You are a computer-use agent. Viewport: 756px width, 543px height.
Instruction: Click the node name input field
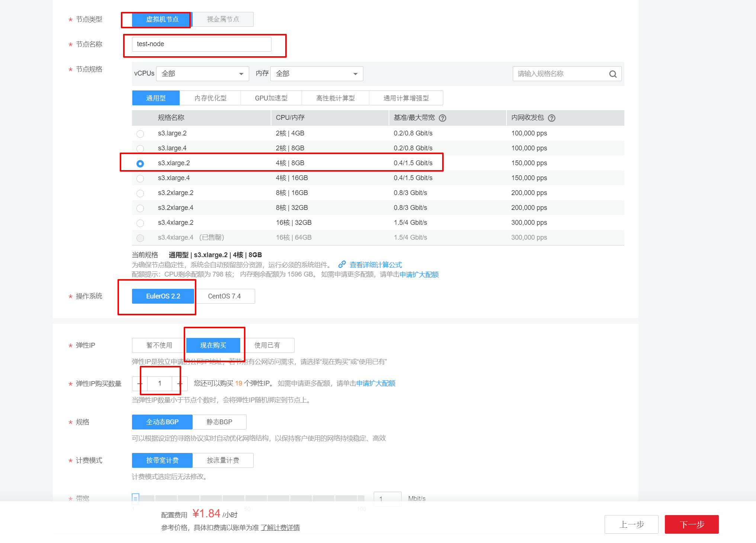point(202,44)
